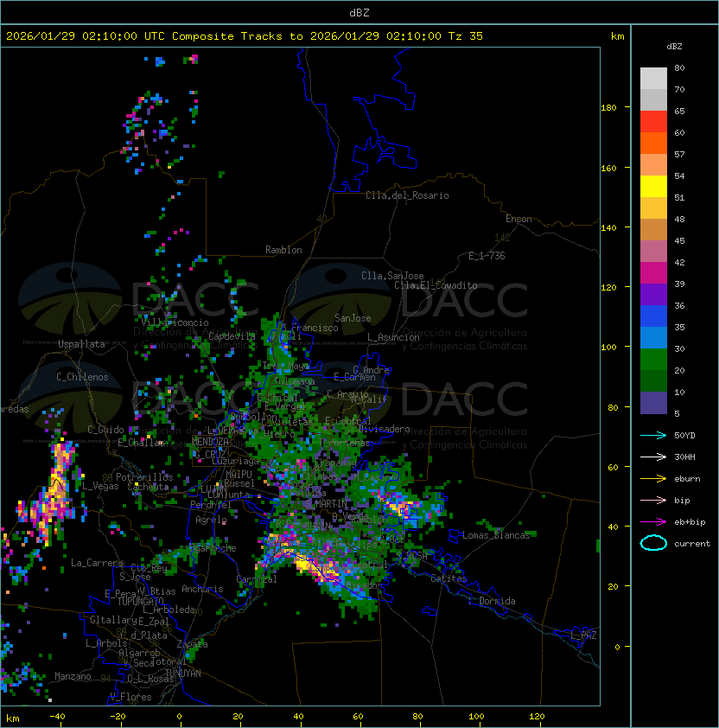Click the 'Ramblon' label near the map's north

283,250
